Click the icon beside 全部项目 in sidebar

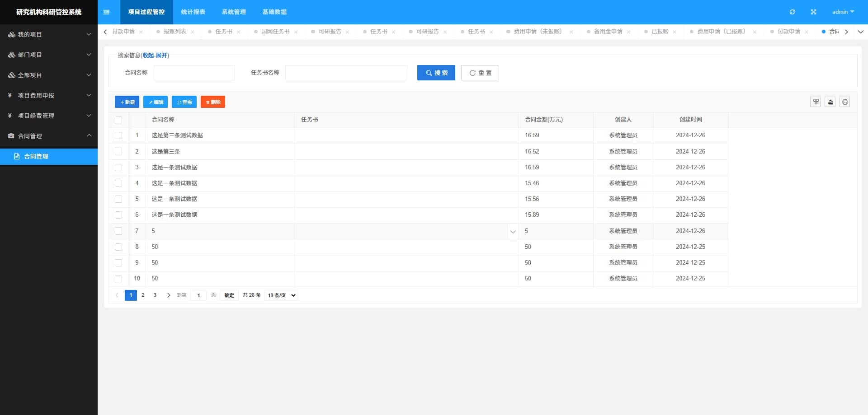coord(11,75)
